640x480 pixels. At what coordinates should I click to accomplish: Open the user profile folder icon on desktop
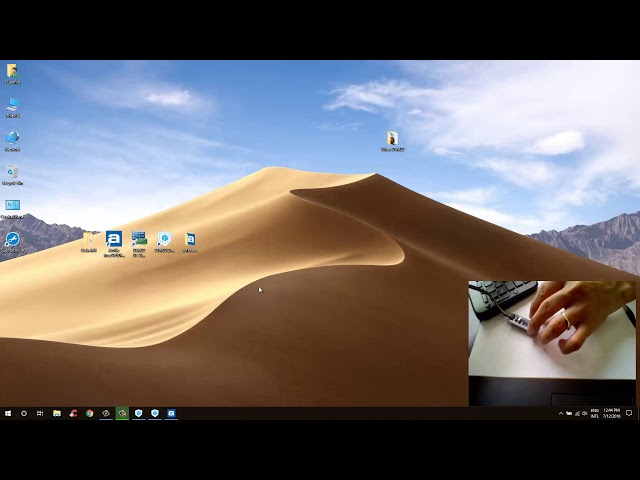tap(13, 73)
